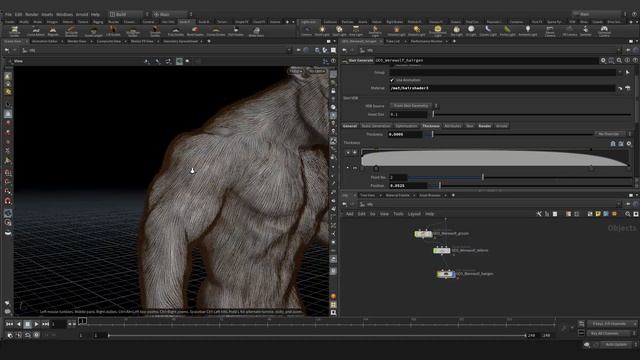Click the Play forward button
Screen dimensions: 640x360
point(36,324)
